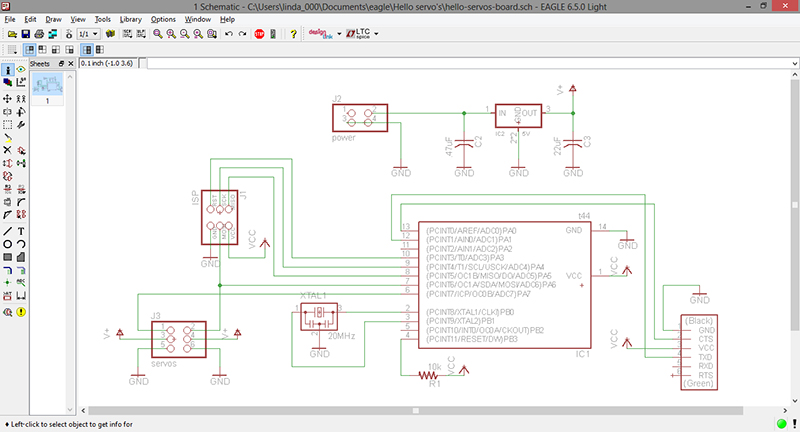The height and width of the screenshot is (432, 800).
Task: Click the designlink button
Action: tap(320, 34)
